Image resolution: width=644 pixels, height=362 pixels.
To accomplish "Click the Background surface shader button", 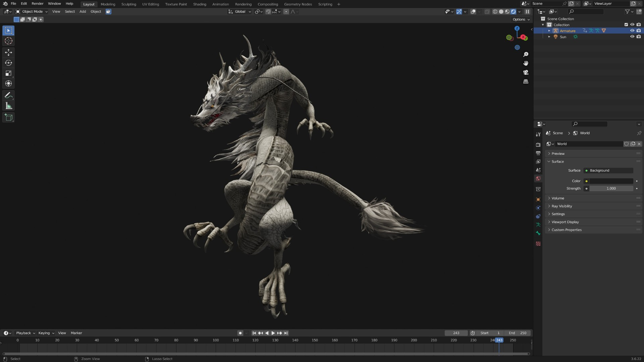I will [608, 170].
